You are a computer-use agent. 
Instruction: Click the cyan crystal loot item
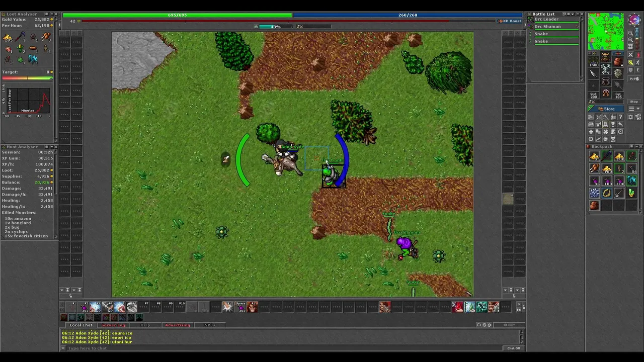pos(33,59)
